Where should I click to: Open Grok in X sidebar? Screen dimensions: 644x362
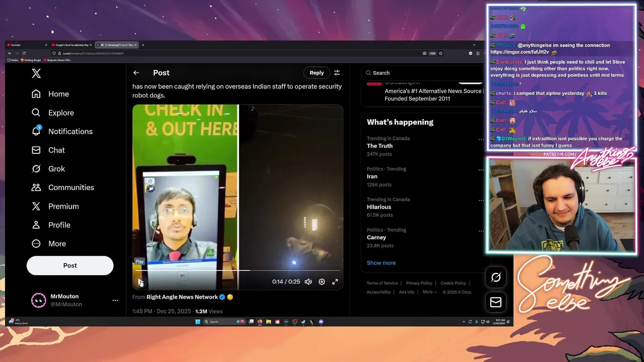coord(48,168)
